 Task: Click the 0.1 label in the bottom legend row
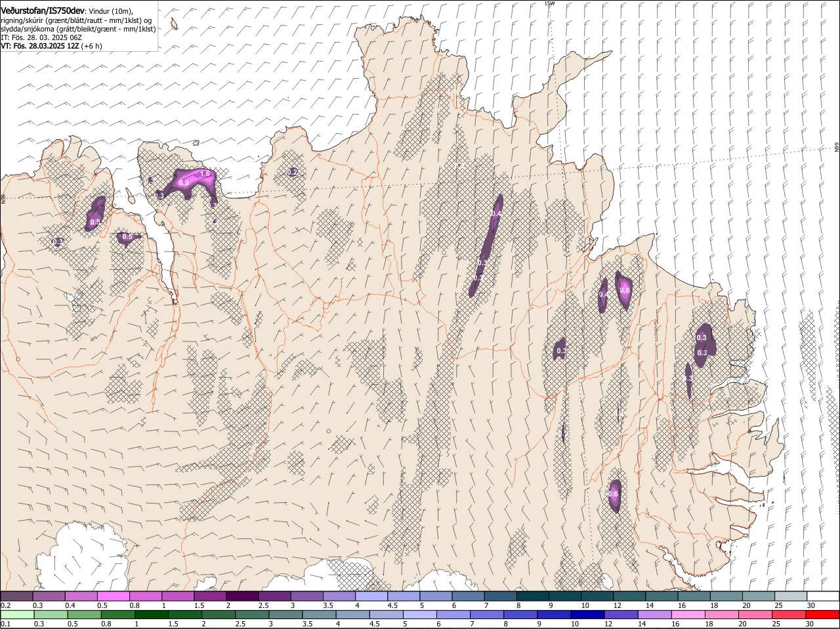[6, 624]
